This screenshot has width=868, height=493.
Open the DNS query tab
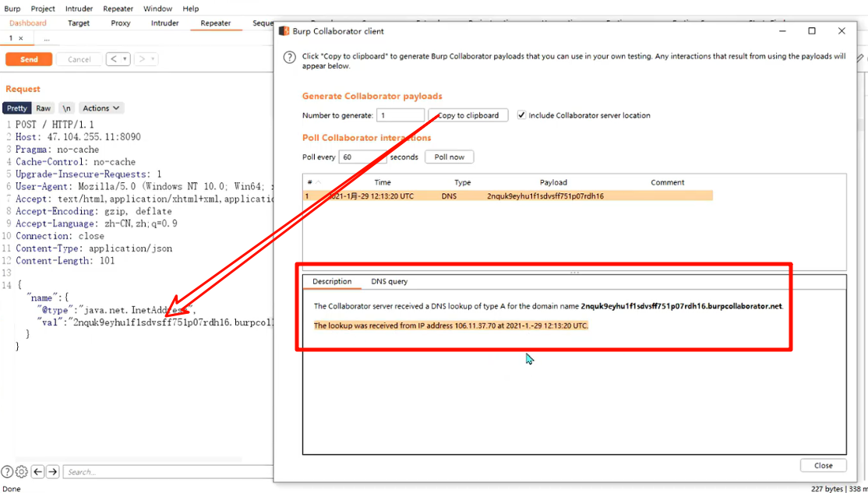point(389,282)
